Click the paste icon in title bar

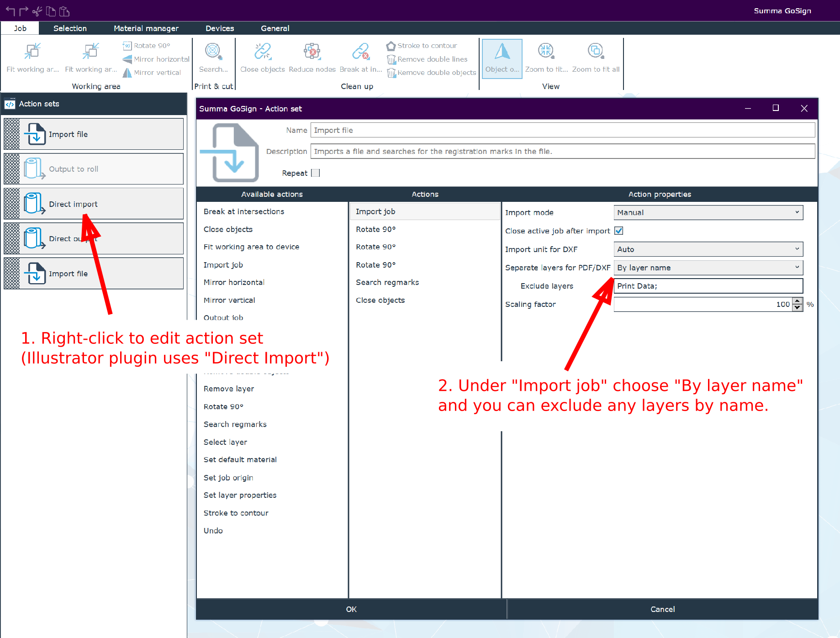(x=64, y=11)
